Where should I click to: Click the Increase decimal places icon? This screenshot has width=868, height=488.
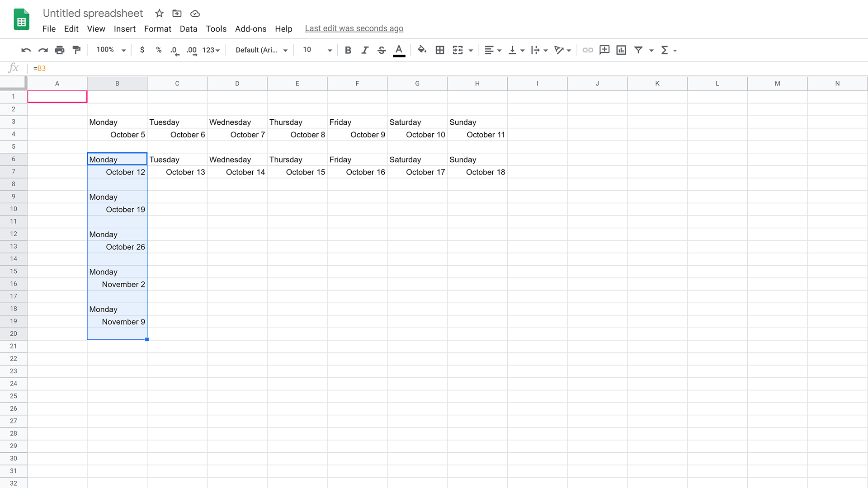191,50
